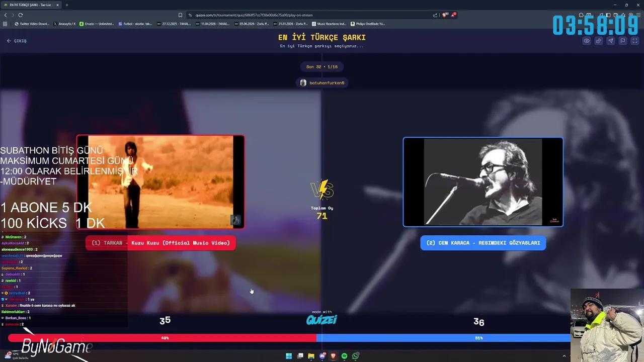The height and width of the screenshot is (362, 644).
Task: Click the red 49% vote bar
Action: point(162,338)
